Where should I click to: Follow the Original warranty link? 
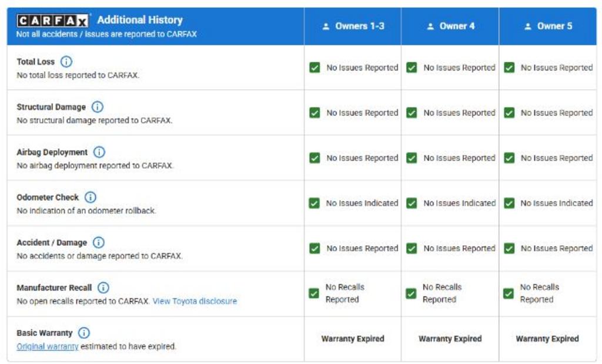click(48, 346)
